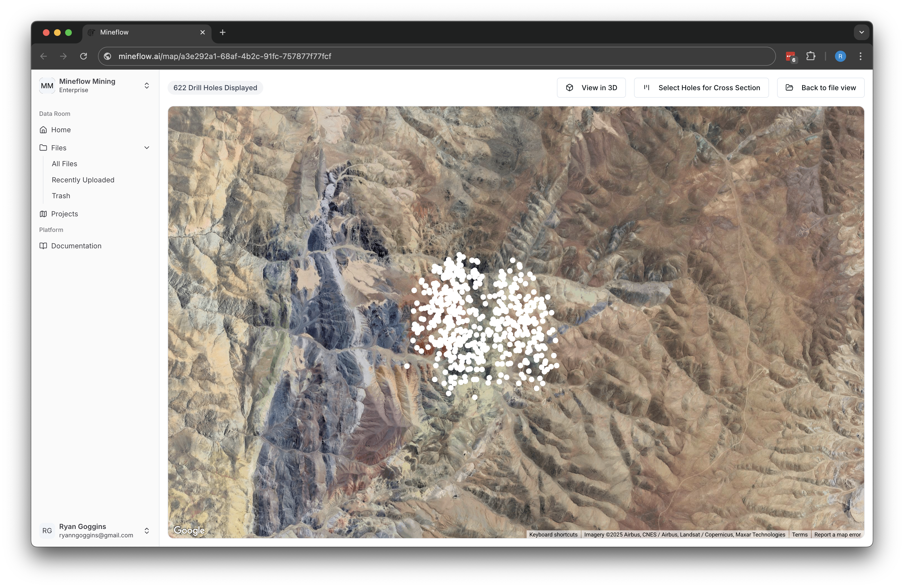Reload the page with the refresh icon
This screenshot has height=588, width=904.
[x=84, y=56]
